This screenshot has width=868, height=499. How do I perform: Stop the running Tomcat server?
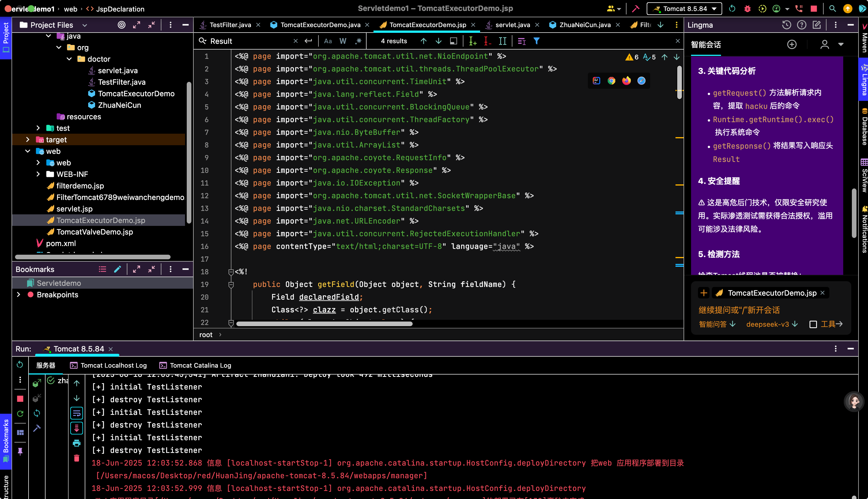[814, 9]
